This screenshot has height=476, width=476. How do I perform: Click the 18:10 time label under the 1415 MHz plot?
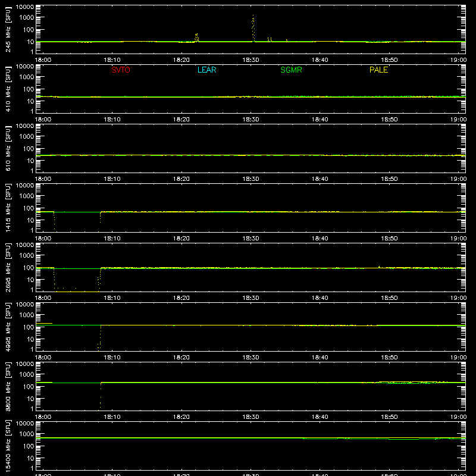112,239
